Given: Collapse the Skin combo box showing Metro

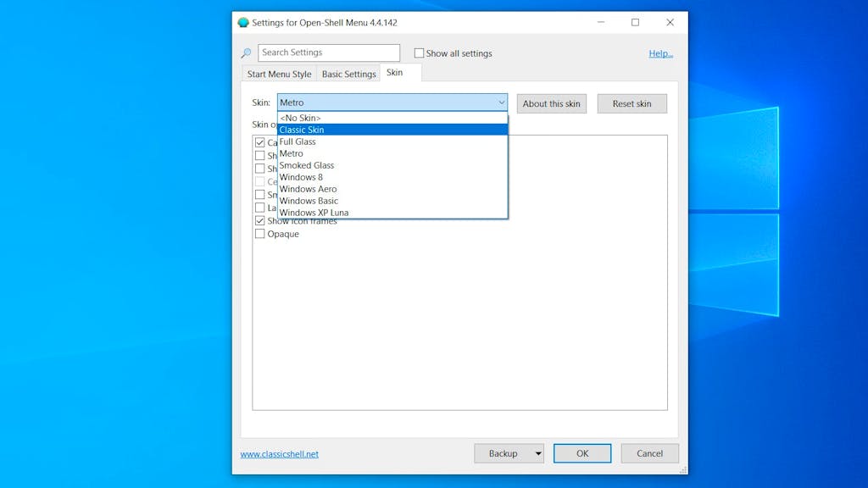Looking at the screenshot, I should click(392, 103).
